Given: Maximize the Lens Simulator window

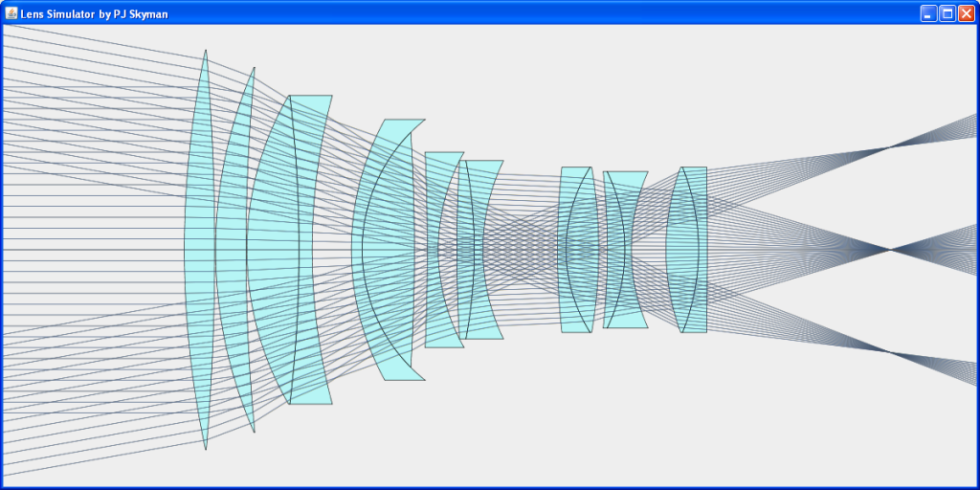Looking at the screenshot, I should (947, 13).
